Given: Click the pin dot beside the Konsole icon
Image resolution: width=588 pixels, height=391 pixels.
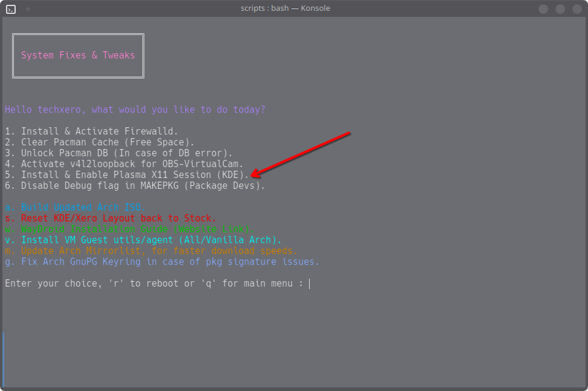Looking at the screenshot, I should pos(28,9).
